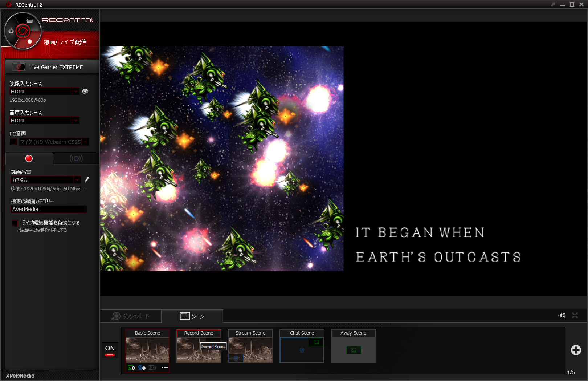Viewport: 588px width, 381px height.
Task: Add screen cast source to Basic Scene
Action: click(x=152, y=368)
